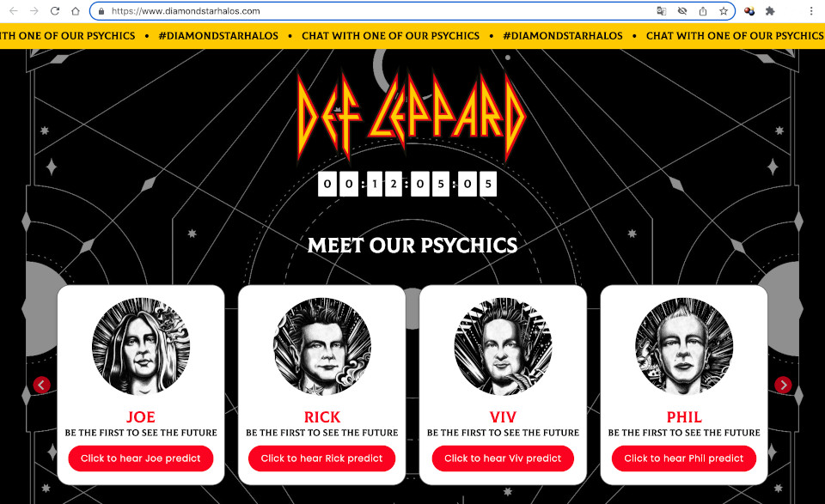Reload the page with refresh icon
Screen dimensions: 825x504
[x=55, y=11]
